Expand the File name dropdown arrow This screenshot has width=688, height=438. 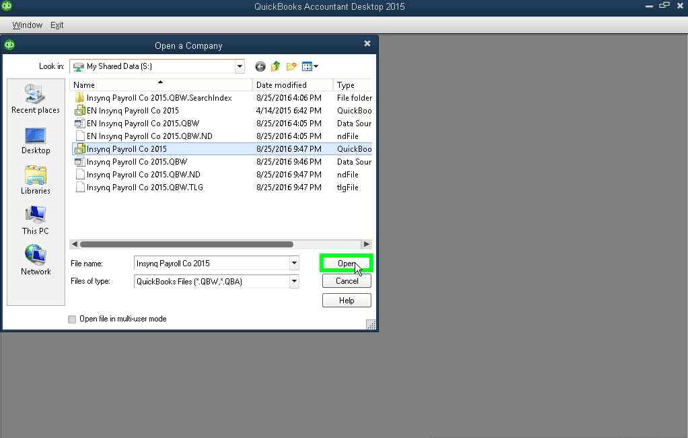point(294,263)
